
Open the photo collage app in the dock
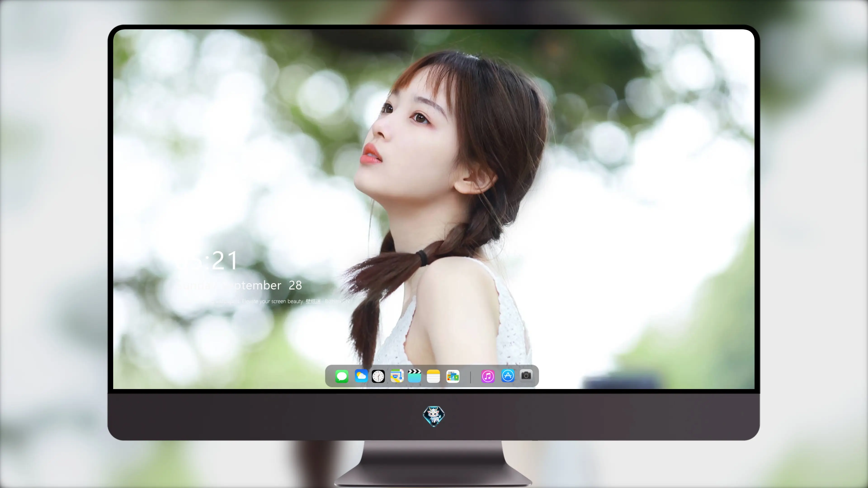(x=453, y=376)
